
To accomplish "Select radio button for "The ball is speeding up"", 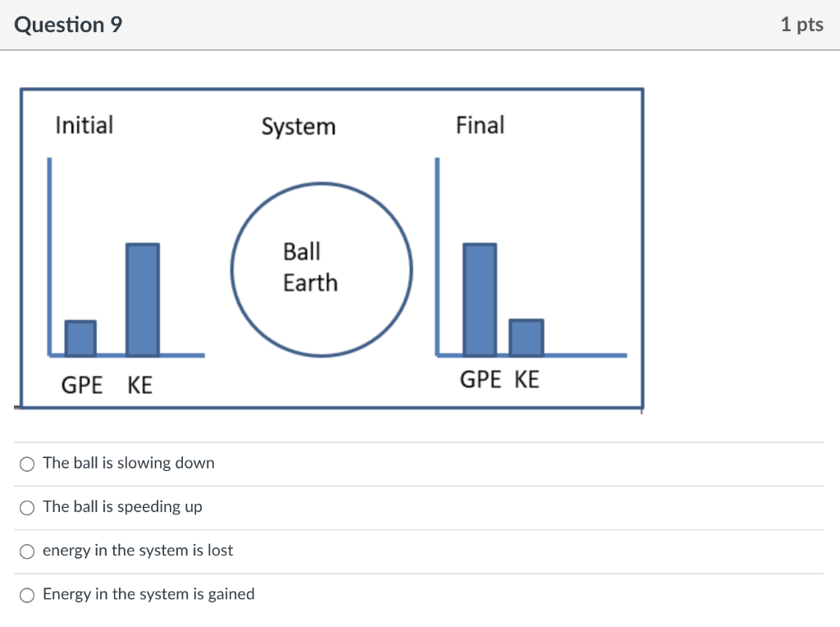I will [27, 507].
